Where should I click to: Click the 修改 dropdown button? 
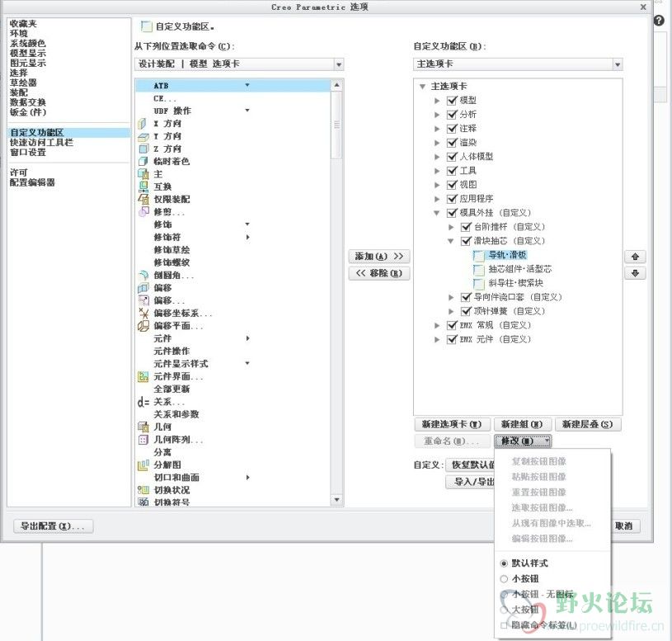click(x=523, y=441)
